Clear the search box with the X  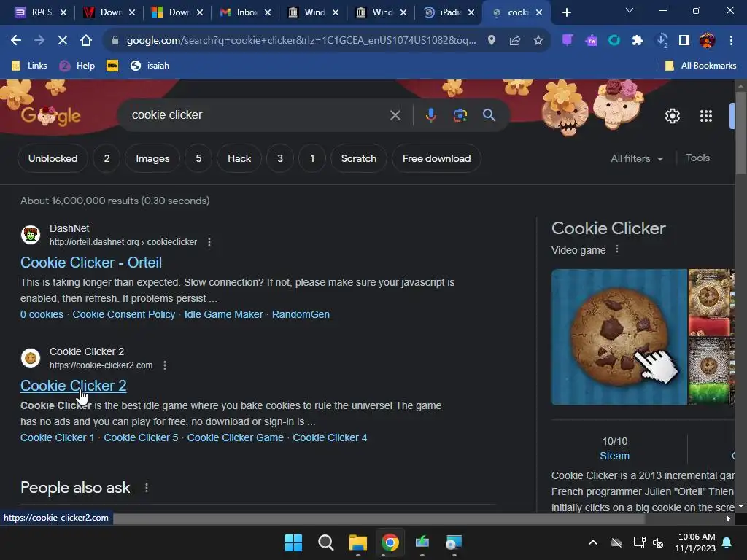click(x=395, y=115)
